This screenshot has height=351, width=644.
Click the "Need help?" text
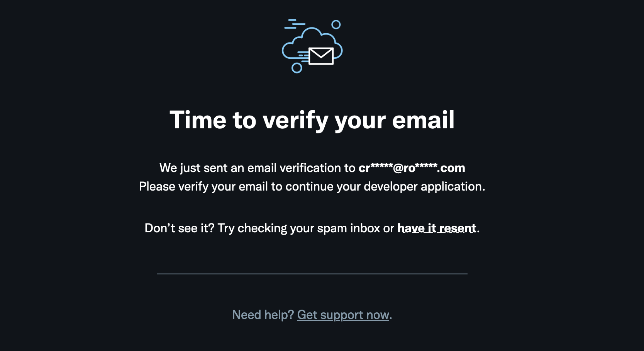[263, 315]
